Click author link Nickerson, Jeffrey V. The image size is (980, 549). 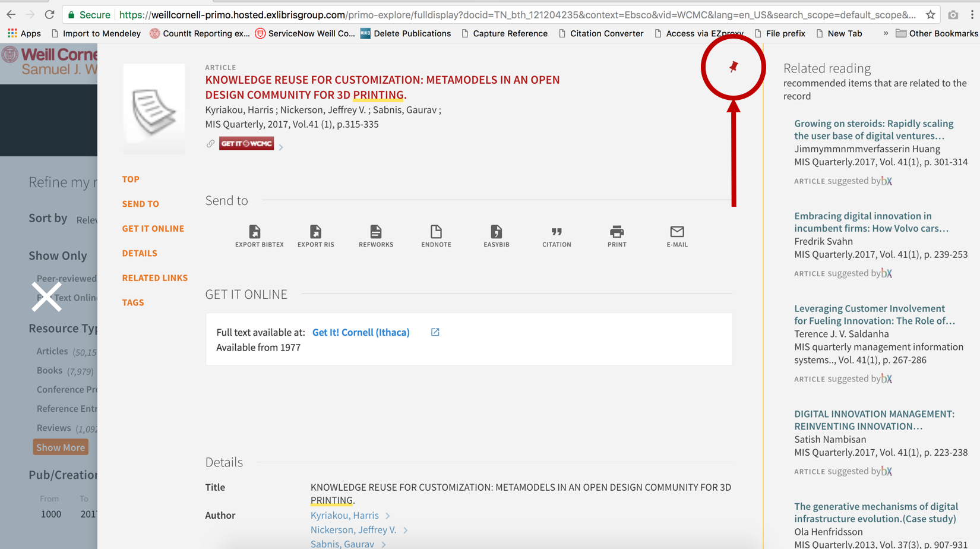[353, 529]
